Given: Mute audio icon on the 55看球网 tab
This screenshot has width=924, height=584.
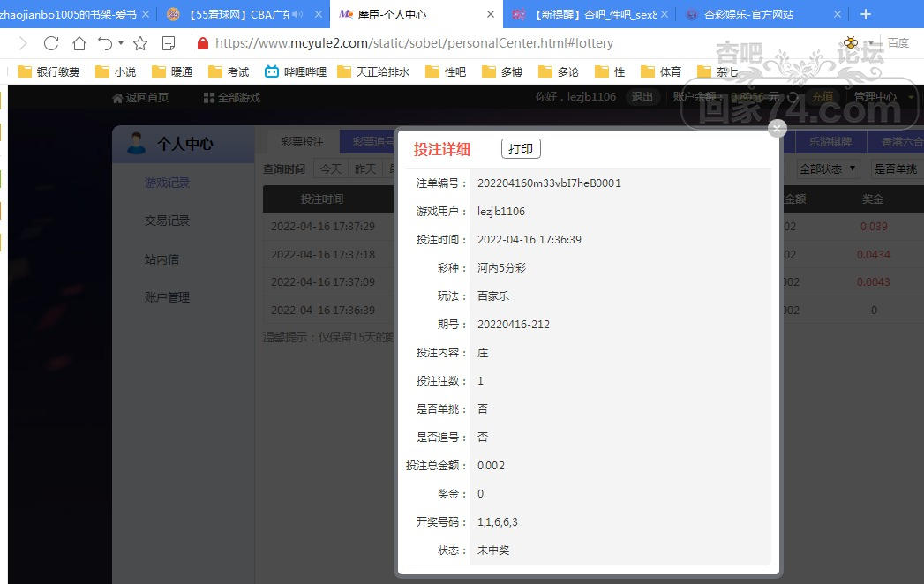Looking at the screenshot, I should [x=297, y=14].
